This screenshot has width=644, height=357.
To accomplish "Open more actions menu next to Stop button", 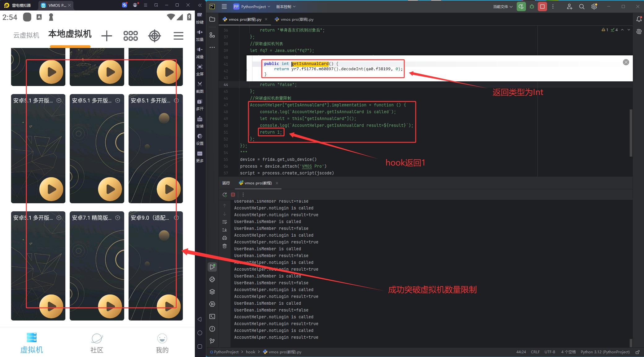I will 553,6.
